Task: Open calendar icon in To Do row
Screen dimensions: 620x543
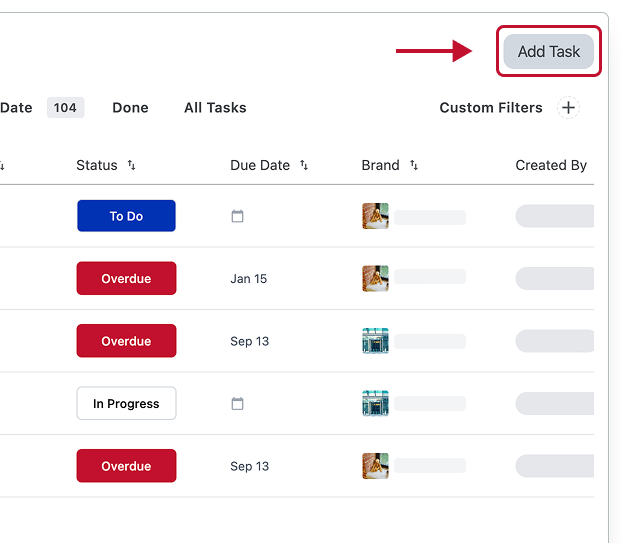Action: click(238, 216)
